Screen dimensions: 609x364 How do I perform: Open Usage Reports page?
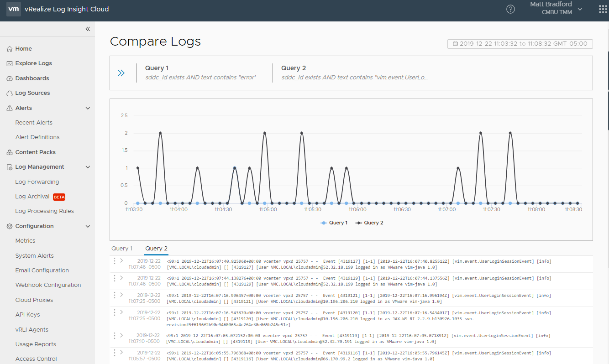click(x=36, y=344)
